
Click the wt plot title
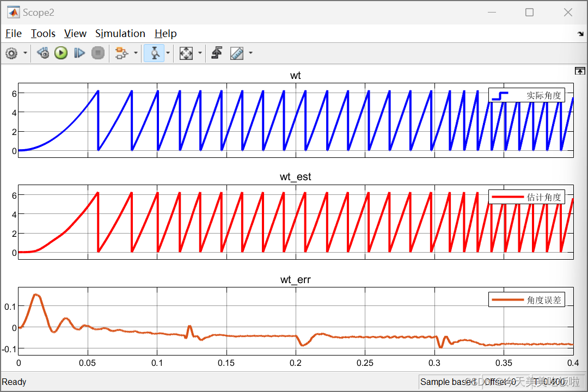coord(296,75)
